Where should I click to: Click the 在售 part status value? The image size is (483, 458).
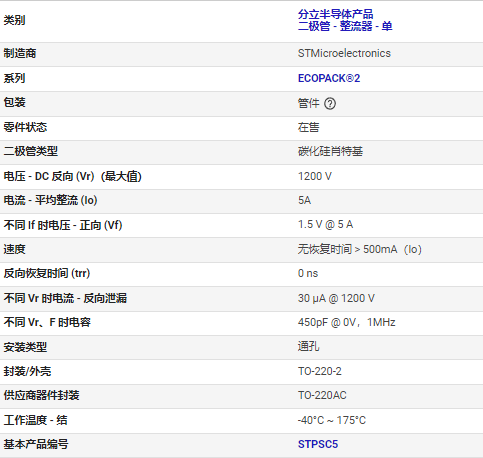coord(308,127)
